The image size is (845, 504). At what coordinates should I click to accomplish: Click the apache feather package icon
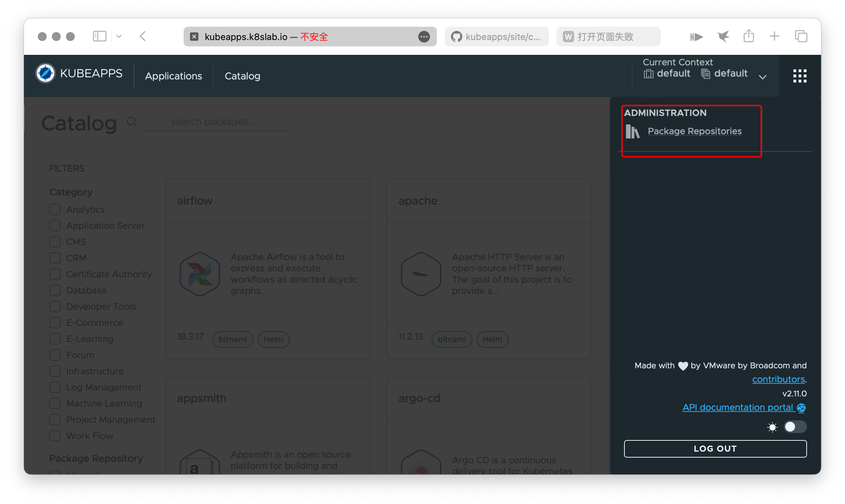click(x=421, y=274)
